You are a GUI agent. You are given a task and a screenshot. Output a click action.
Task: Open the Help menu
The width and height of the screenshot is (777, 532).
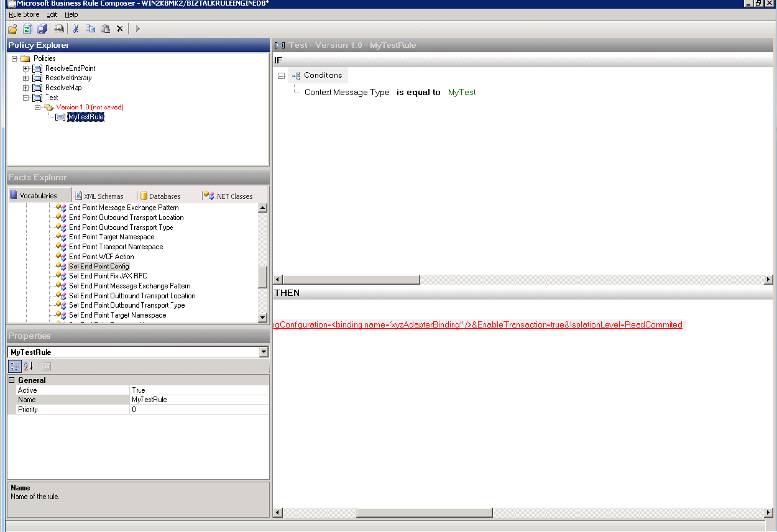[x=71, y=14]
